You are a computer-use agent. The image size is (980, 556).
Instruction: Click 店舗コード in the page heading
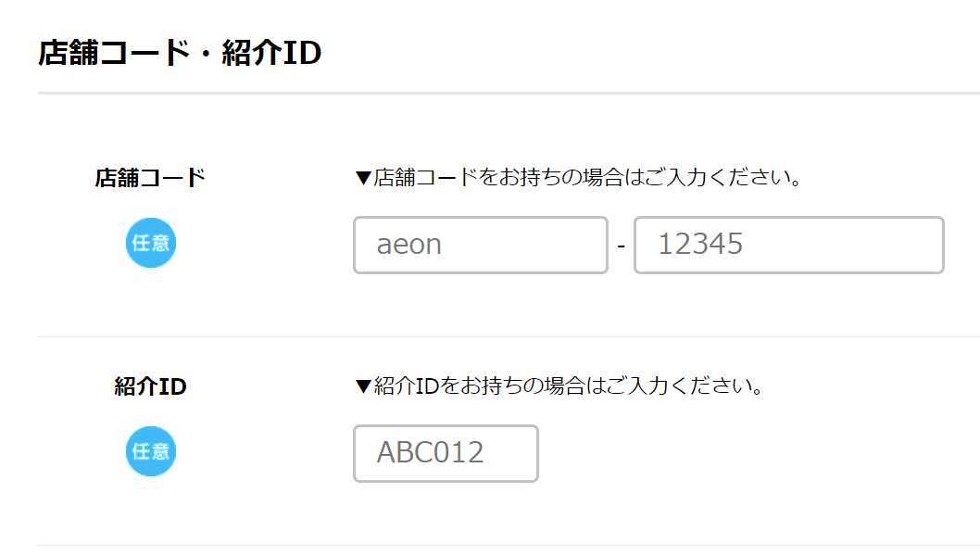[x=112, y=54]
